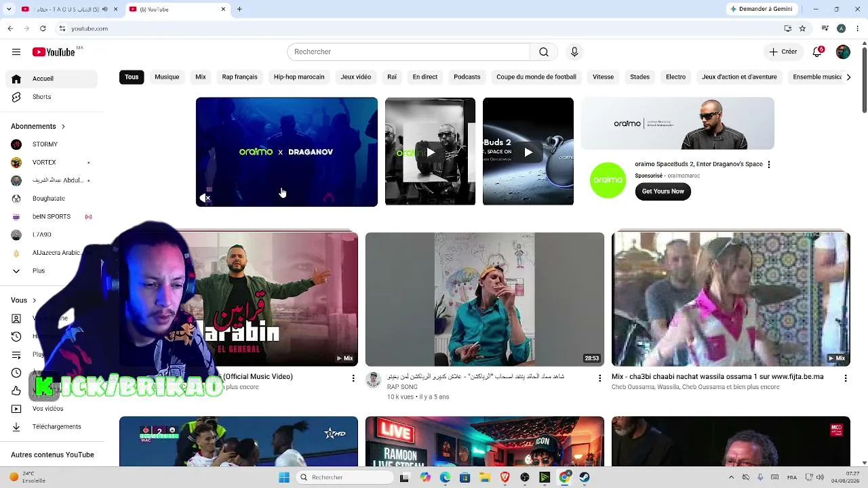Open the oraimo SpaceBuds 2 ad title
The image size is (868, 488).
[698, 165]
